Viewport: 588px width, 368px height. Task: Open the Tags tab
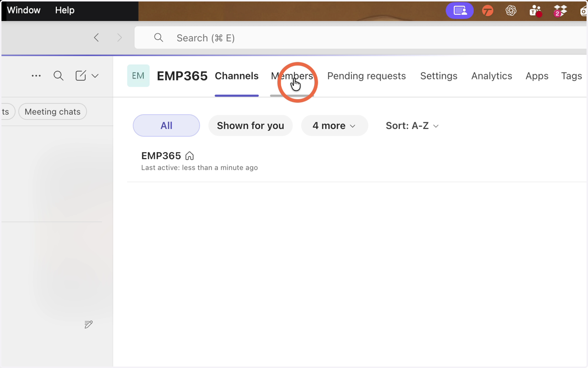pos(571,76)
